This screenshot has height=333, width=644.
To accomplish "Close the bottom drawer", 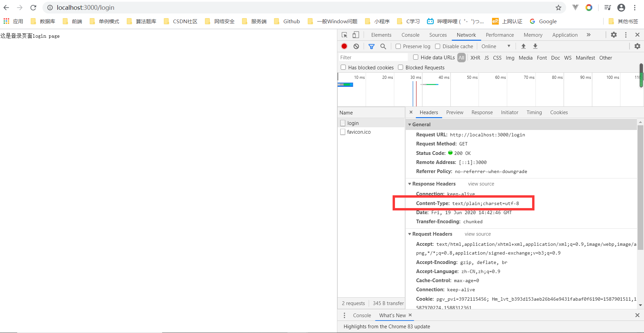I will pyautogui.click(x=637, y=315).
